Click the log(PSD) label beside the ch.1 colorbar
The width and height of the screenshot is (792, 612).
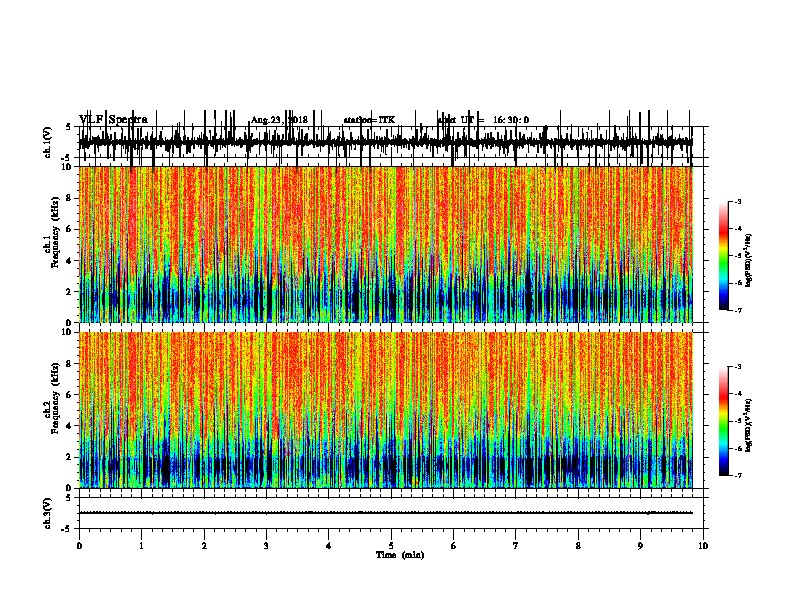(749, 261)
